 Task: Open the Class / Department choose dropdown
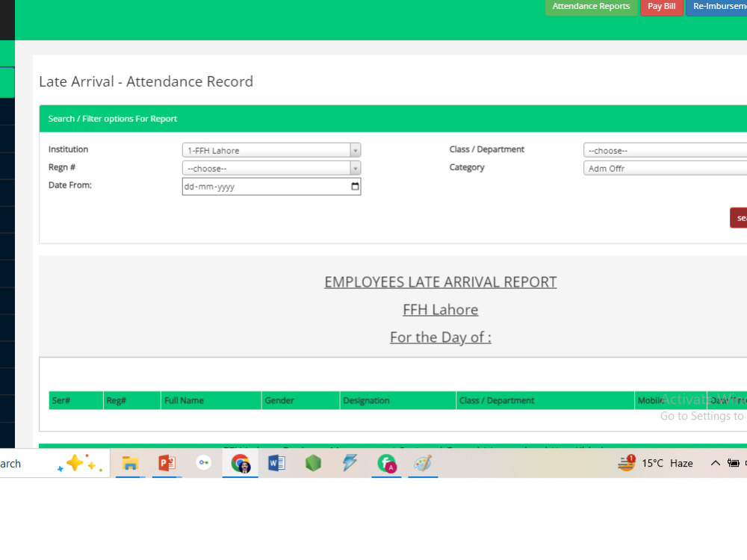coord(665,151)
